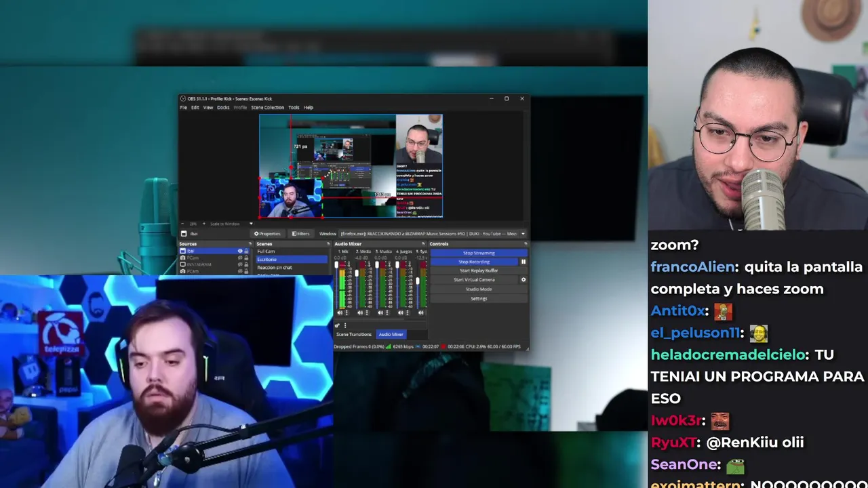Open the Help menu in OBS
This screenshot has height=488, width=868.
[x=309, y=107]
